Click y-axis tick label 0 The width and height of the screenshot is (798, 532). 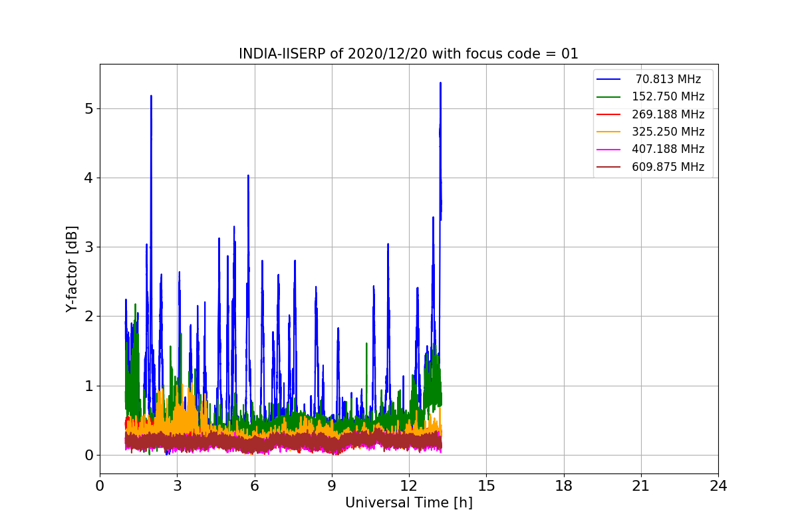(x=88, y=456)
